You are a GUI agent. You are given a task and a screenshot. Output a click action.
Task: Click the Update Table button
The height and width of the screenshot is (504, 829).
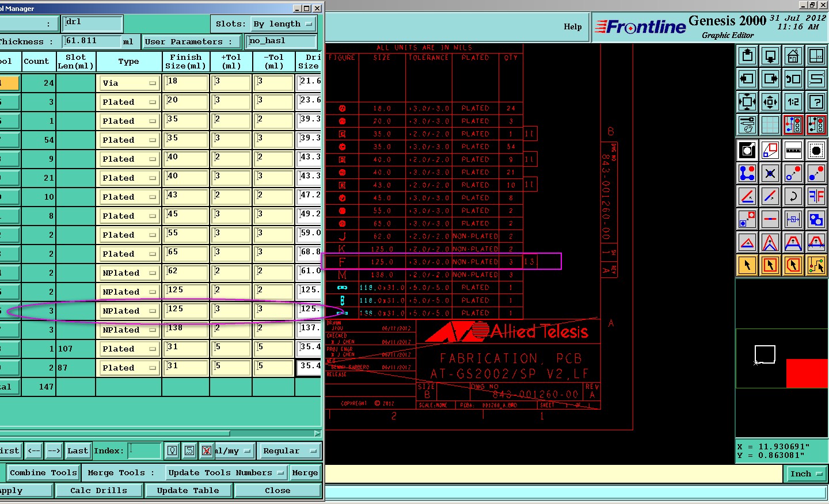[188, 491]
